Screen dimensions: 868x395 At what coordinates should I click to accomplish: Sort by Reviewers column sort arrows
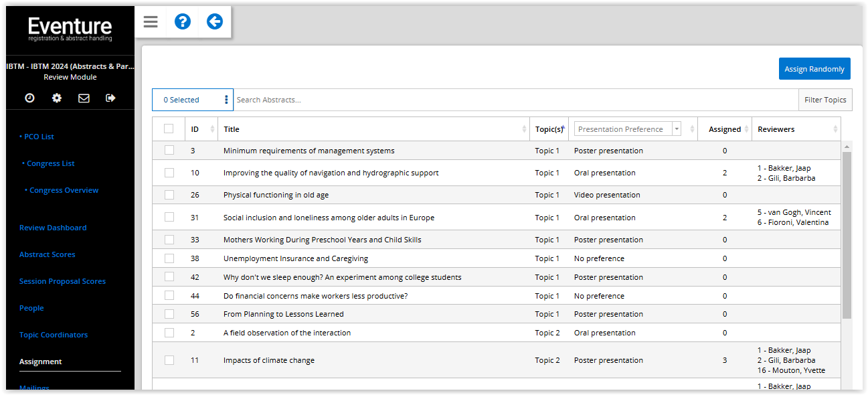point(835,129)
